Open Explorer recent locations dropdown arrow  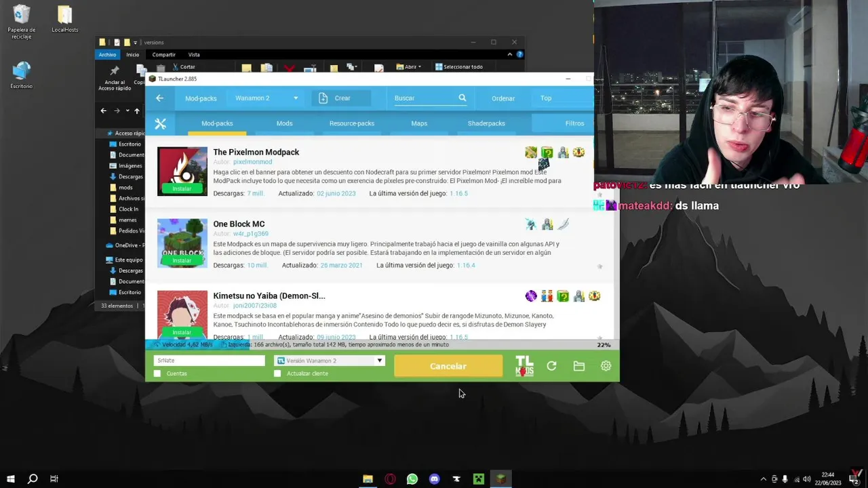(x=127, y=111)
